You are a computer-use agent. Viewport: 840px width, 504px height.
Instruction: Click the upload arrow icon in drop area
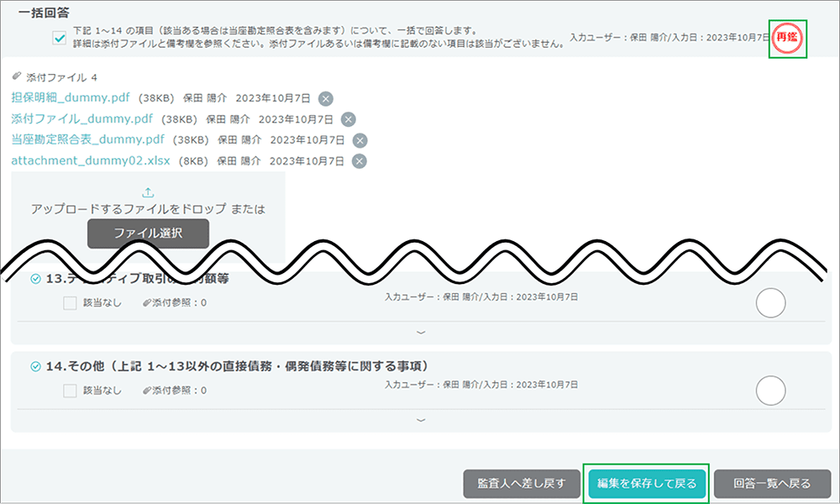pos(148,192)
